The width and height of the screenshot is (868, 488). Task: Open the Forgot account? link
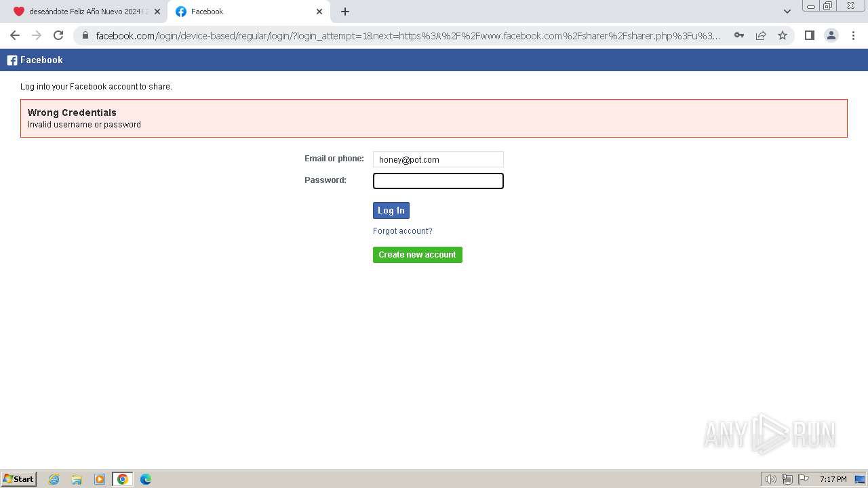[x=402, y=231]
